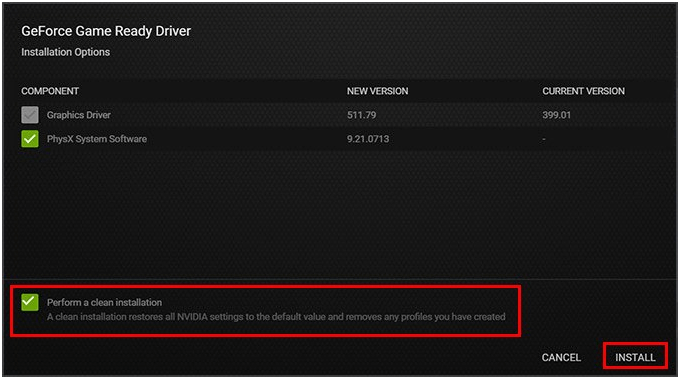Click the Perform a clean installation label
The height and width of the screenshot is (379, 680).
point(105,302)
